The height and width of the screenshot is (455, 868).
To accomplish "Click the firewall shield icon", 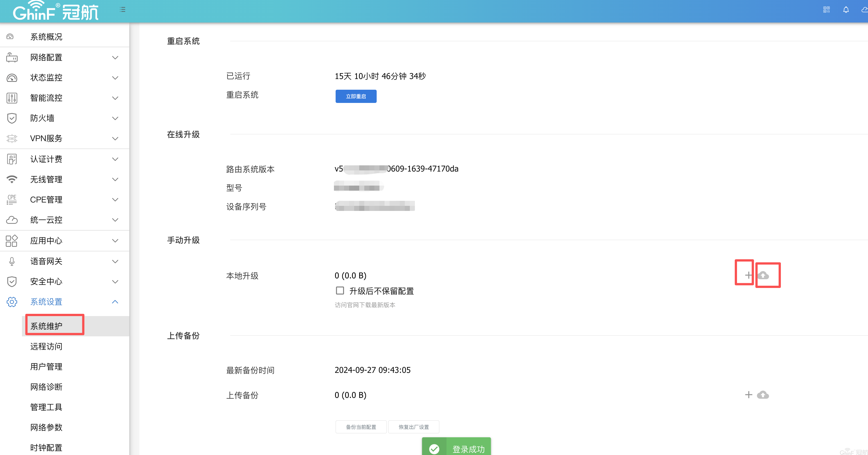I will [12, 118].
